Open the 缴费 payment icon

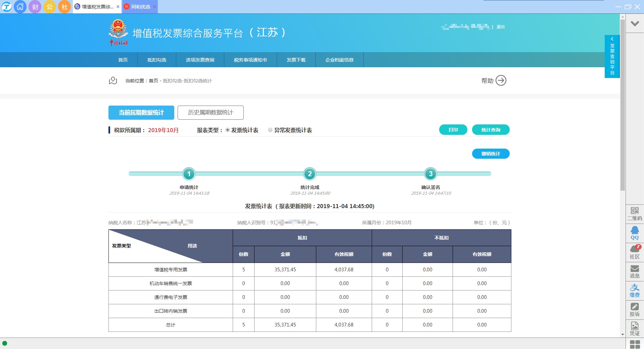[634, 290]
